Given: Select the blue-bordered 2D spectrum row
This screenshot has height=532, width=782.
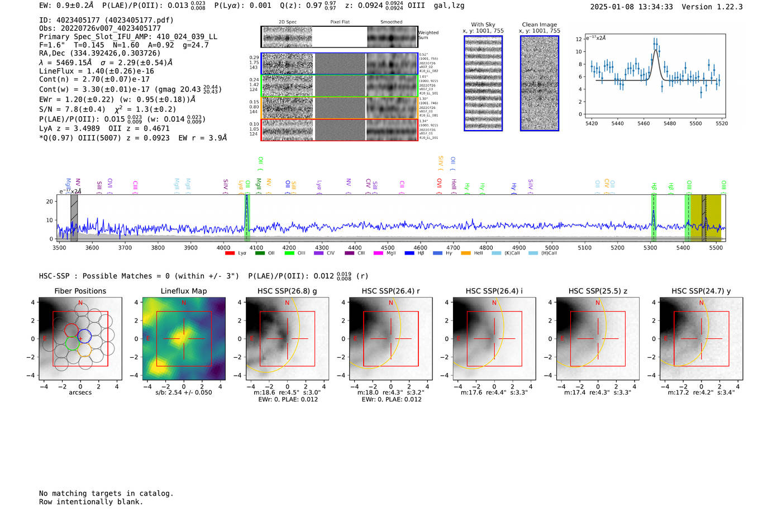Looking at the screenshot, I should (340, 64).
